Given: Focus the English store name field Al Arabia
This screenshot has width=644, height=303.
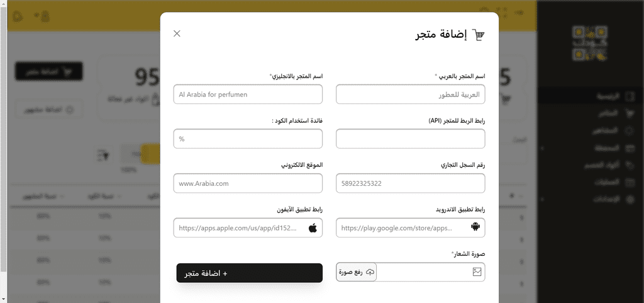Looking at the screenshot, I should (x=248, y=94).
